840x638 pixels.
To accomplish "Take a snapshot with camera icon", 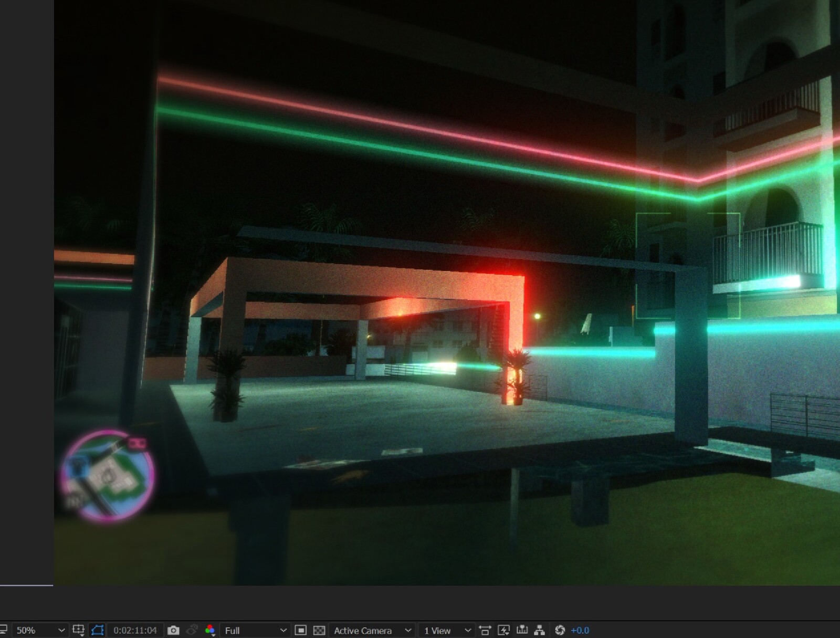I will pyautogui.click(x=173, y=630).
